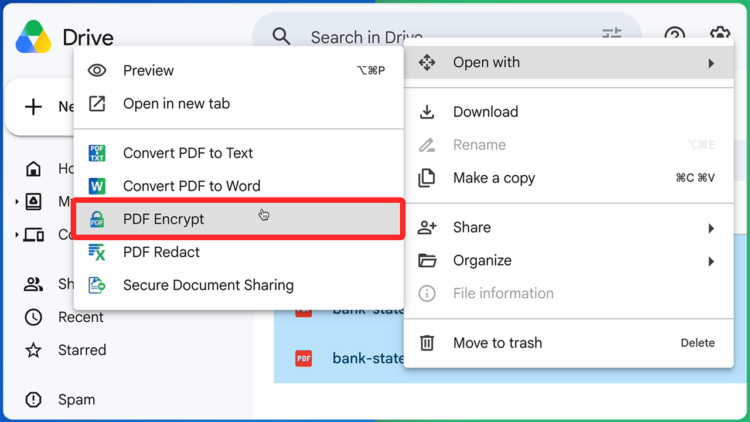
Task: Expand the My Drive tree arrow
Action: (x=17, y=201)
